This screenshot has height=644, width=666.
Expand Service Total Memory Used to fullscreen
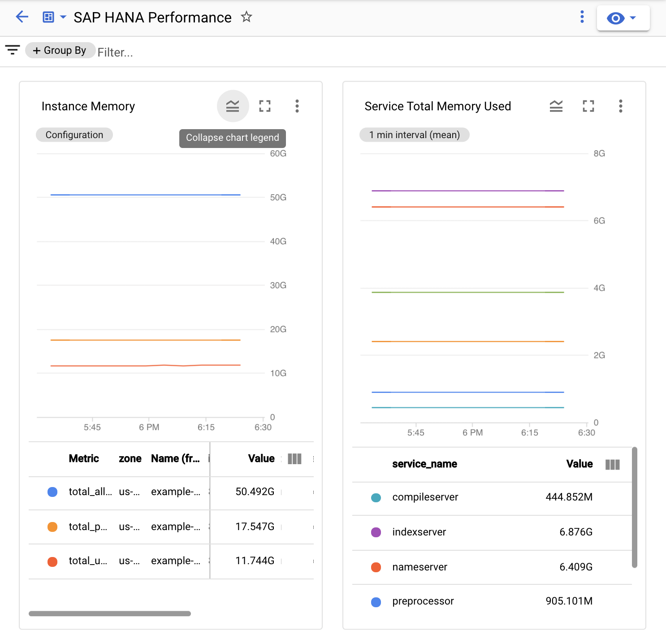[588, 106]
